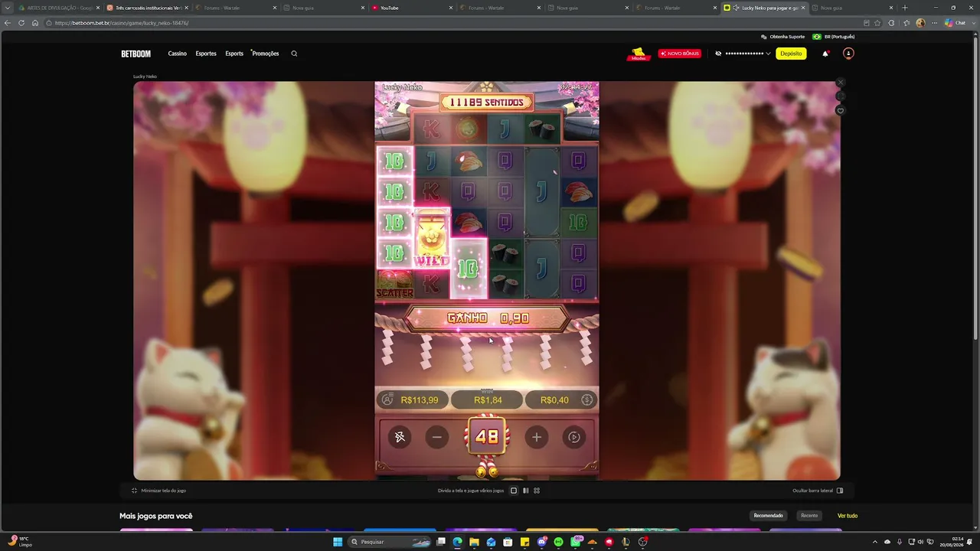This screenshot has width=980, height=551.
Task: Open File Explorer from the taskbar
Action: (x=474, y=542)
